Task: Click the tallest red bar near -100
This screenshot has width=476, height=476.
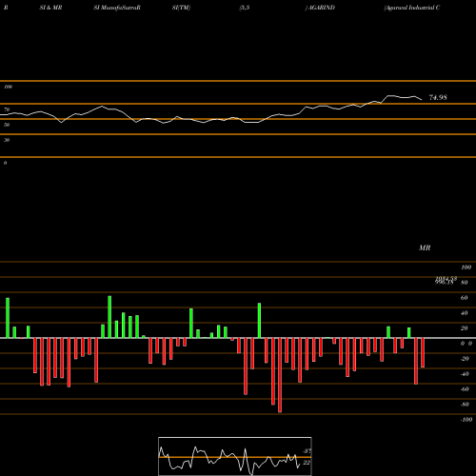Action: coord(280,375)
